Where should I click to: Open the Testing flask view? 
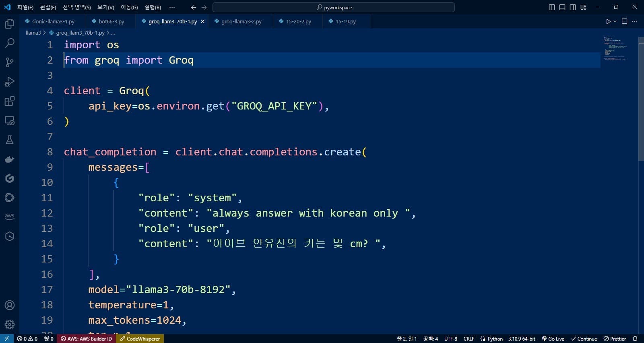pyautogui.click(x=10, y=140)
